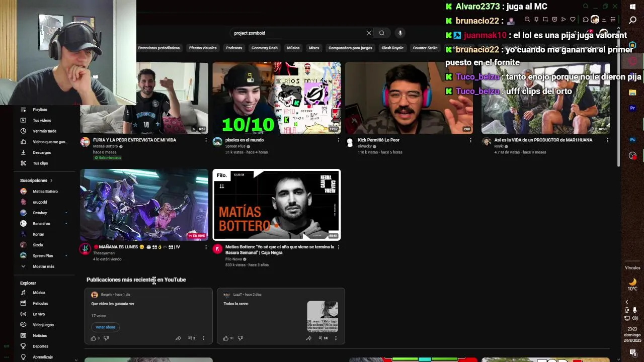Viewport: 644px width, 362px height.
Task: Open Tus clips in the sidebar
Action: point(40,163)
